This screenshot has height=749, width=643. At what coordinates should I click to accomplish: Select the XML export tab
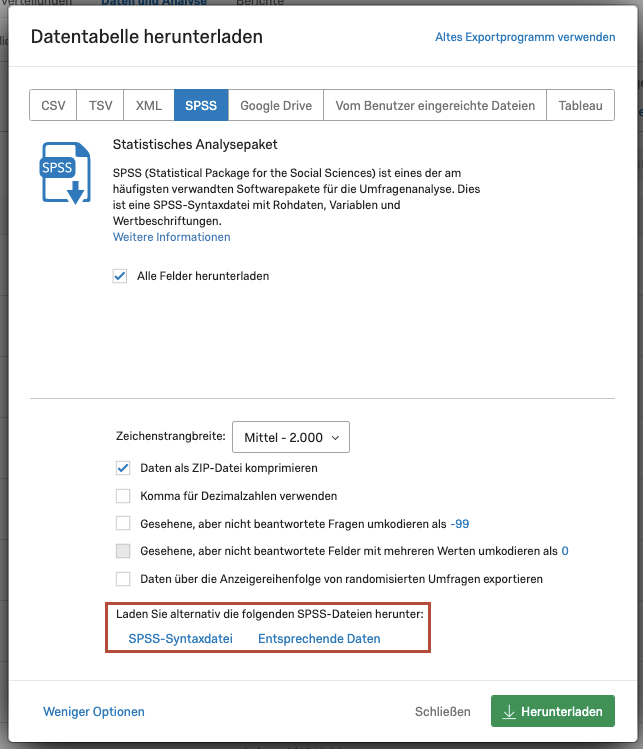149,105
